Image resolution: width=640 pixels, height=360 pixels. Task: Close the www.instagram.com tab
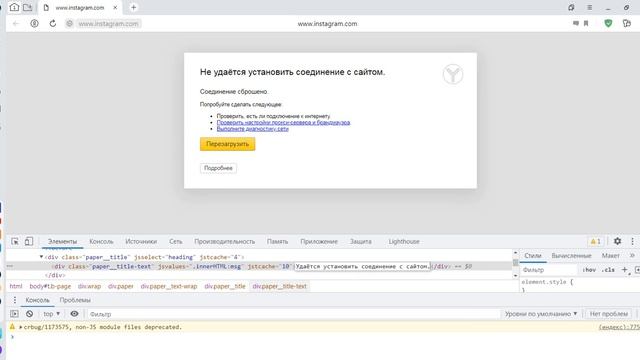115,7
